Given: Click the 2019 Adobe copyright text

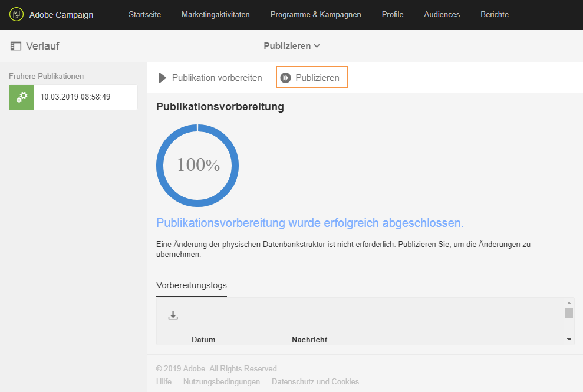Looking at the screenshot, I should click(218, 368).
